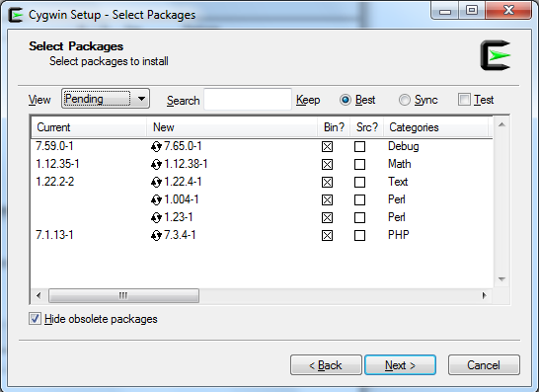Click the Debug category cell

point(404,146)
